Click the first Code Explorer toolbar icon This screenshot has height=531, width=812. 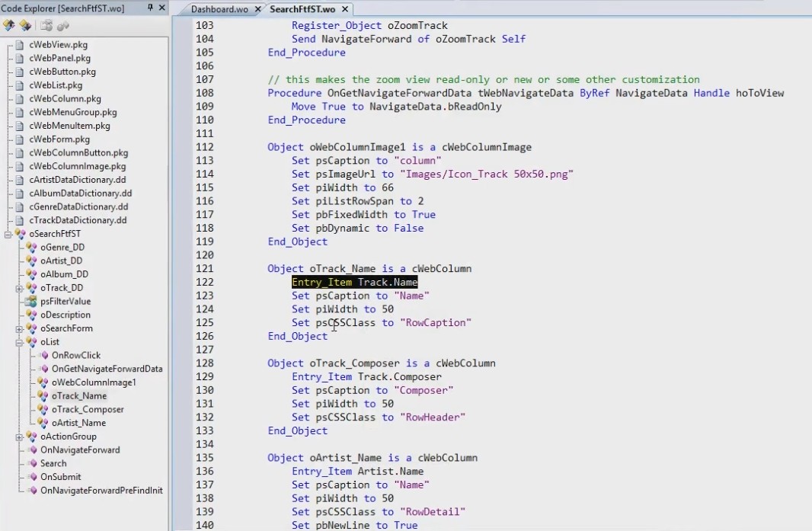tap(9, 25)
